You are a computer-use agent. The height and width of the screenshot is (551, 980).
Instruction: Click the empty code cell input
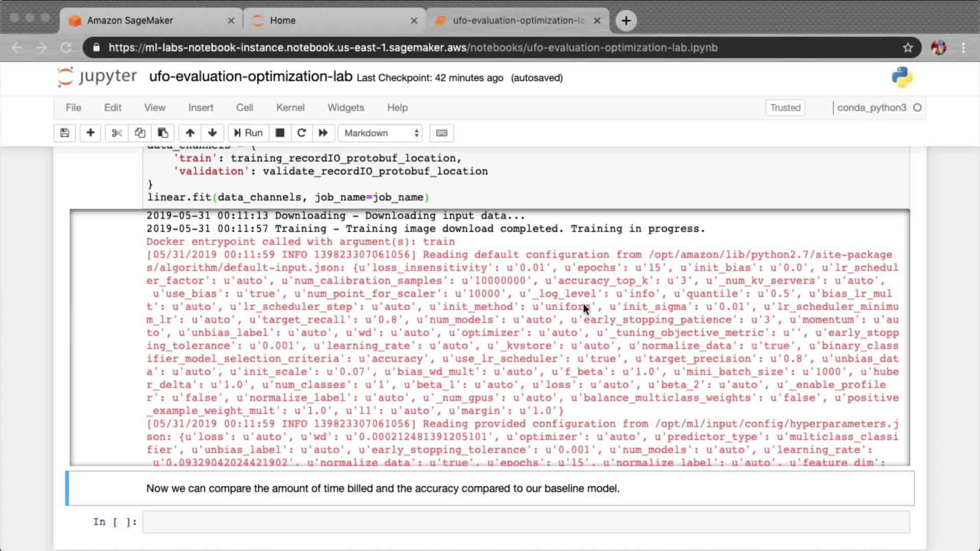coord(526,522)
